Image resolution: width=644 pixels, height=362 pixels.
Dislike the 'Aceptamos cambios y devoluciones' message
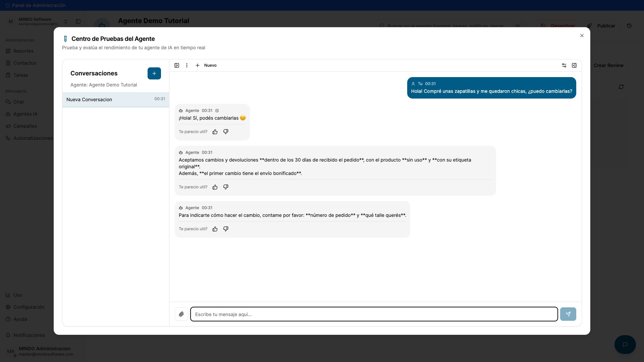[x=226, y=187]
